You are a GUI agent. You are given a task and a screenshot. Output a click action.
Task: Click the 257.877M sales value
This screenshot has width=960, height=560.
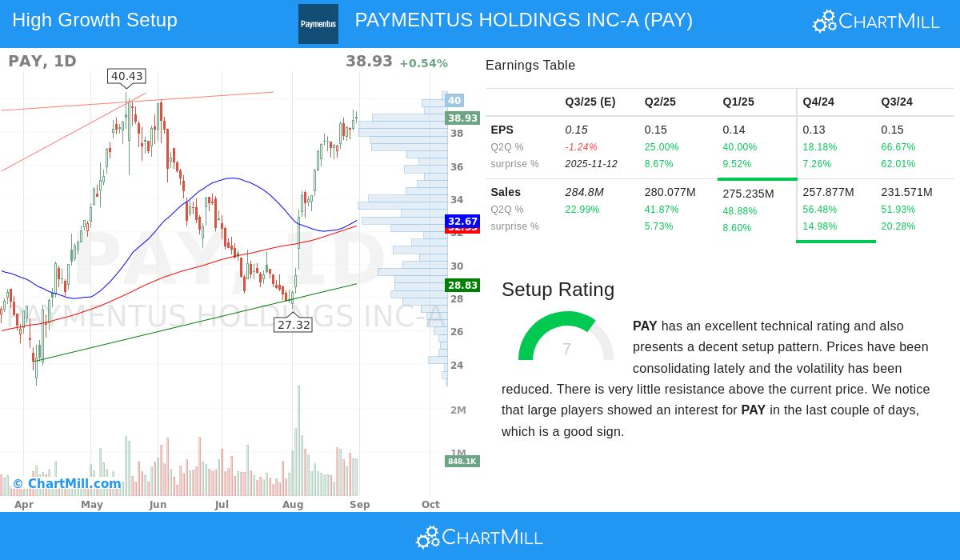(829, 192)
